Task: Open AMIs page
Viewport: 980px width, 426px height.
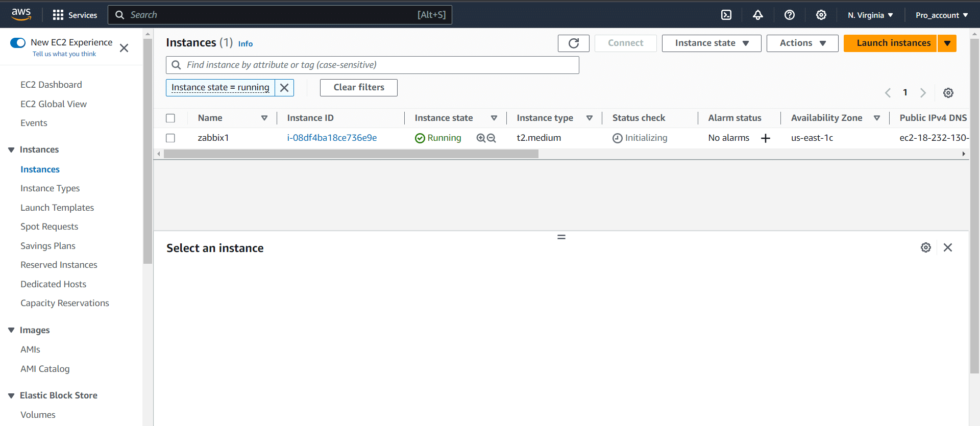Action: click(30, 349)
